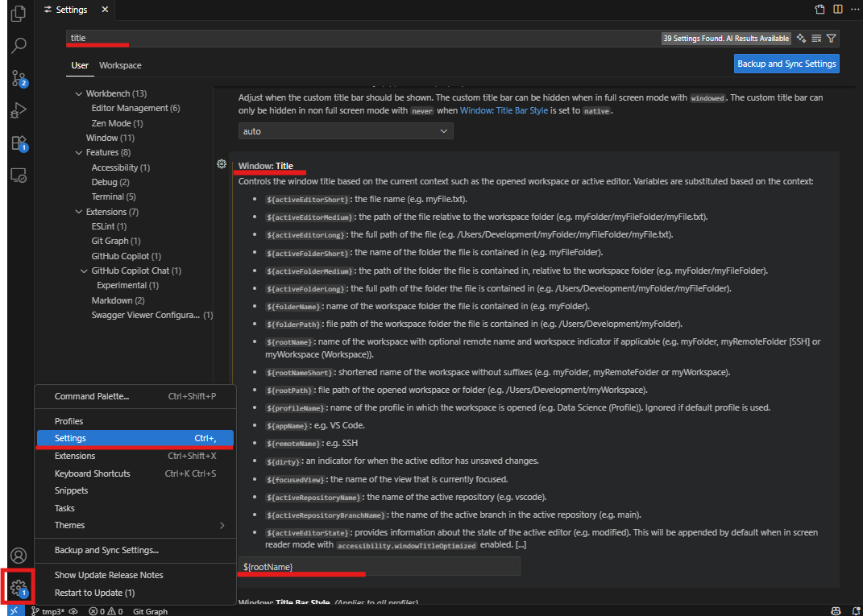The width and height of the screenshot is (863, 616).
Task: Open the Extensions view in activity bar
Action: click(x=19, y=143)
